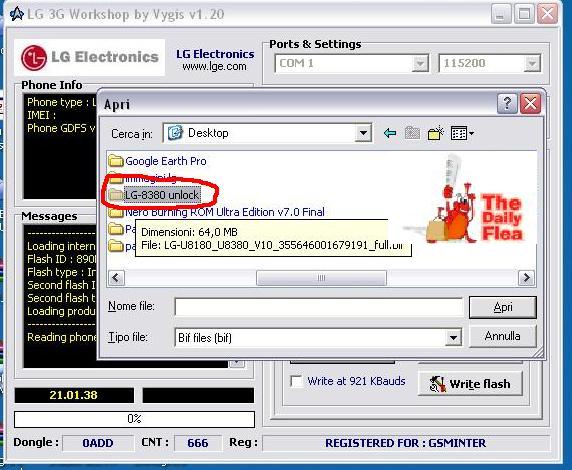Screen dimensions: 572x470
Task: Click the www.lge.com link
Action: click(x=214, y=66)
